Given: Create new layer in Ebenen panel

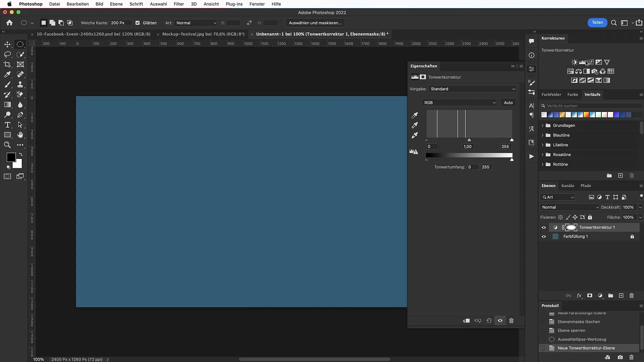Looking at the screenshot, I should (x=621, y=296).
